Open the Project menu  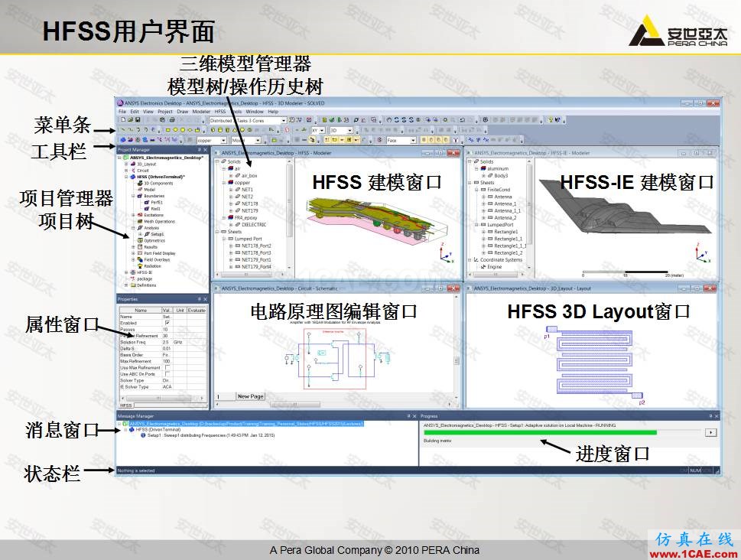165,112
